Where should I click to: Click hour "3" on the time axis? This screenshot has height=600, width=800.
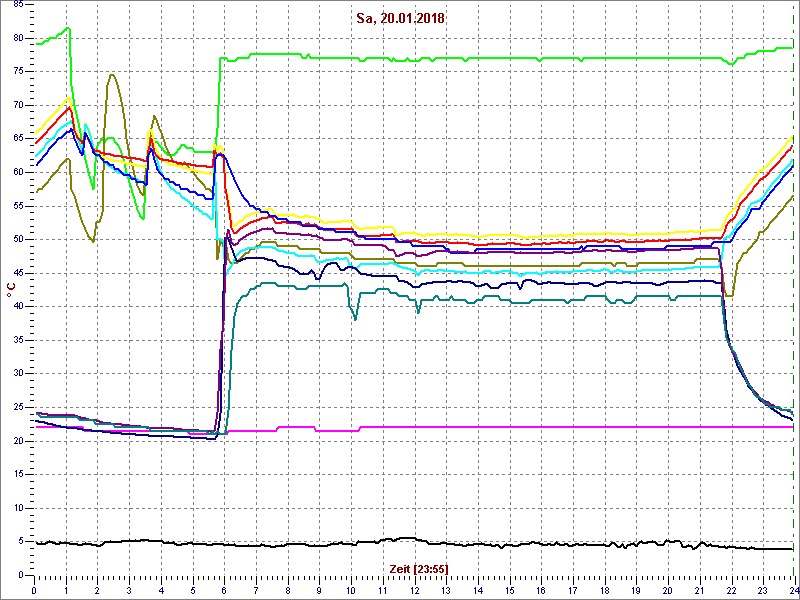129,590
